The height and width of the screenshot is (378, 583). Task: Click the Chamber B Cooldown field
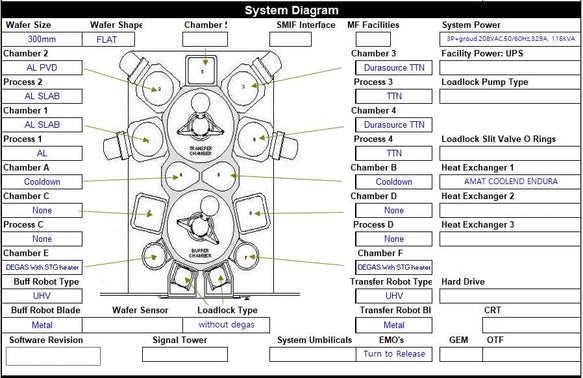coord(394,182)
